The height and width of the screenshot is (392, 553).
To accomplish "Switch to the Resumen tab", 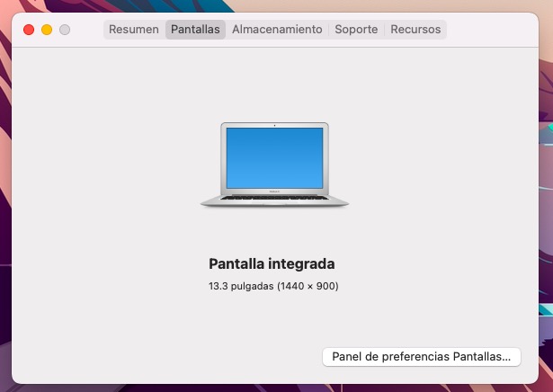I will (x=133, y=30).
